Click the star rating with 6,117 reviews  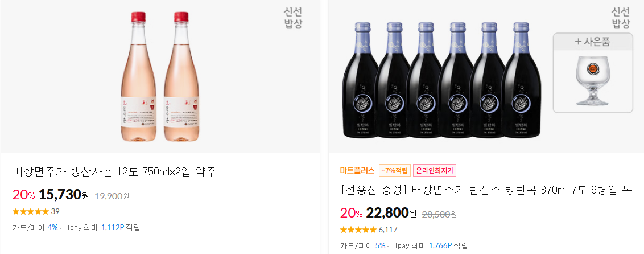pos(369,230)
